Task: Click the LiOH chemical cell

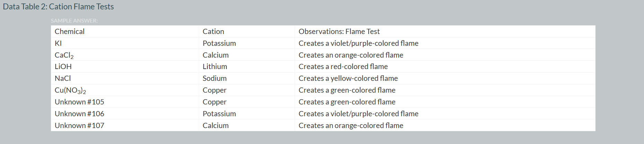Action: (x=63, y=67)
